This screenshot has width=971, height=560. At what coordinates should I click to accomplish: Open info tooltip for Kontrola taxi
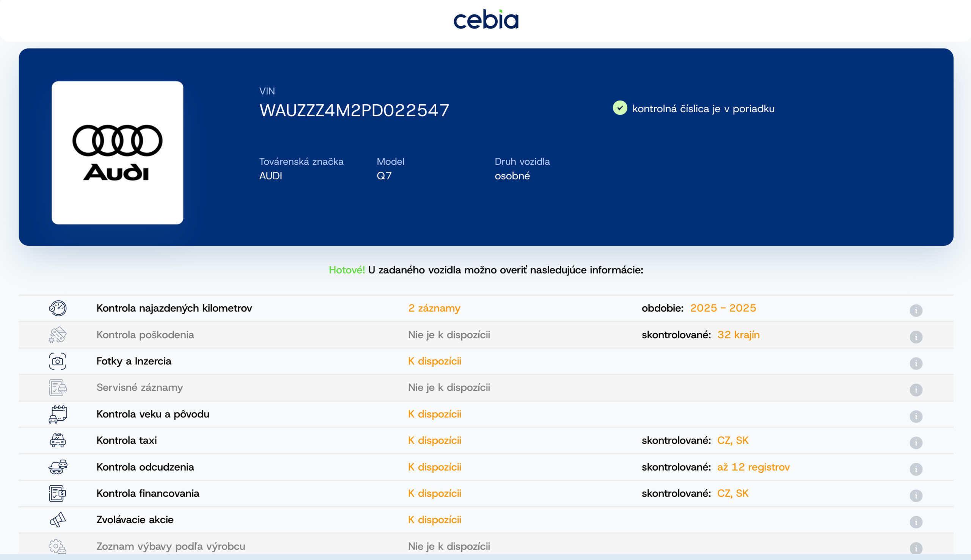tap(916, 443)
